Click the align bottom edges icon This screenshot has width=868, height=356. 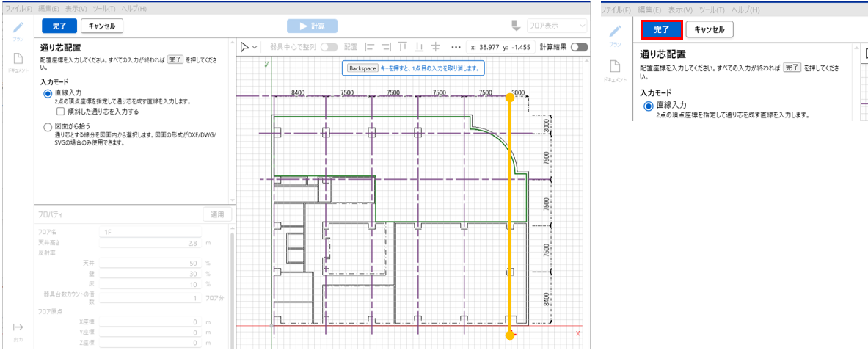tap(419, 47)
